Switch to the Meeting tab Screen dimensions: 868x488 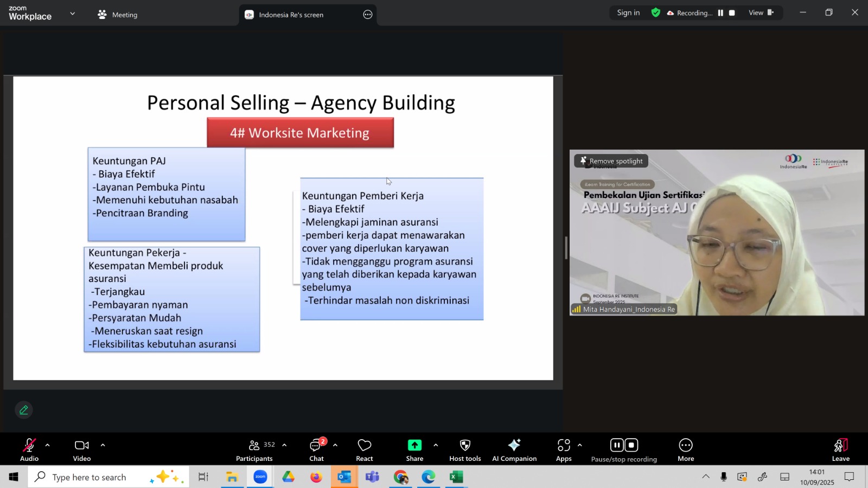point(118,15)
